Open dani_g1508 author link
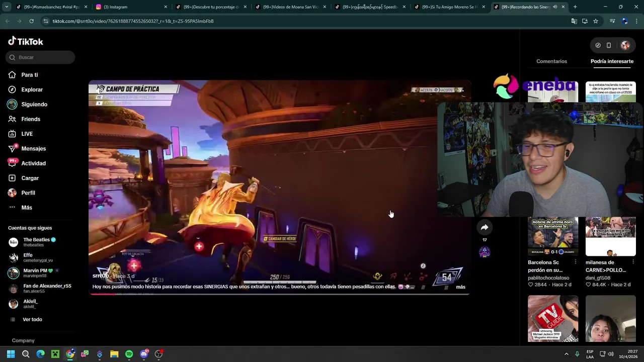This screenshot has width=644, height=362. coord(598,278)
